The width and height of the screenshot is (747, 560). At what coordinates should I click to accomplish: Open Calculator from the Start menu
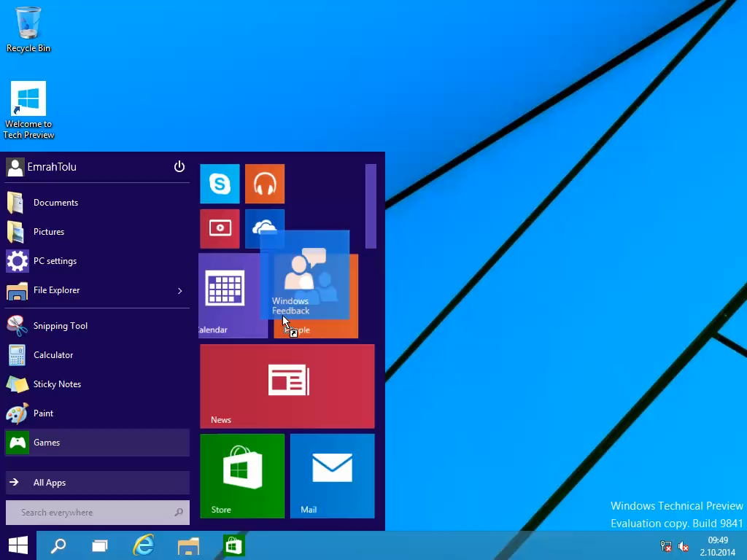[97, 355]
